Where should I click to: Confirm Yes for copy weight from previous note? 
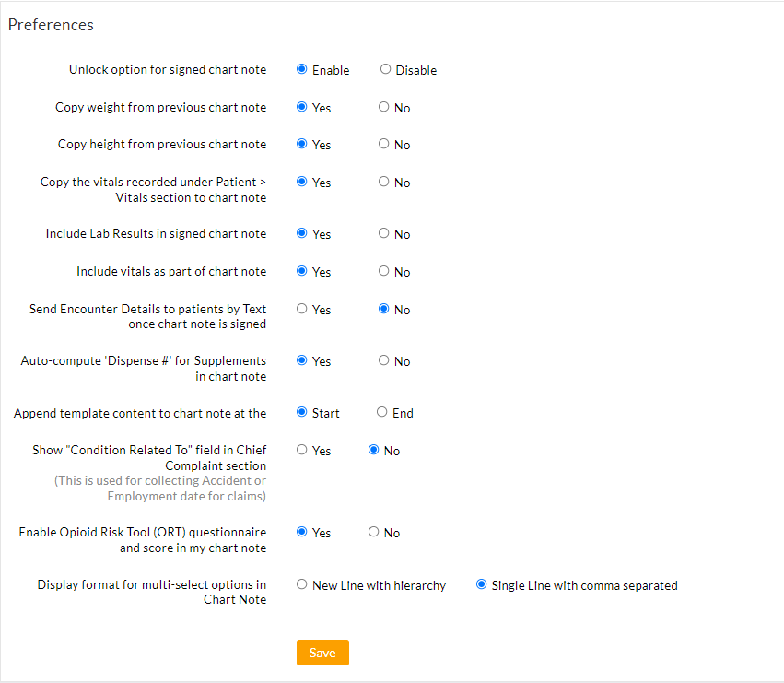coord(300,107)
